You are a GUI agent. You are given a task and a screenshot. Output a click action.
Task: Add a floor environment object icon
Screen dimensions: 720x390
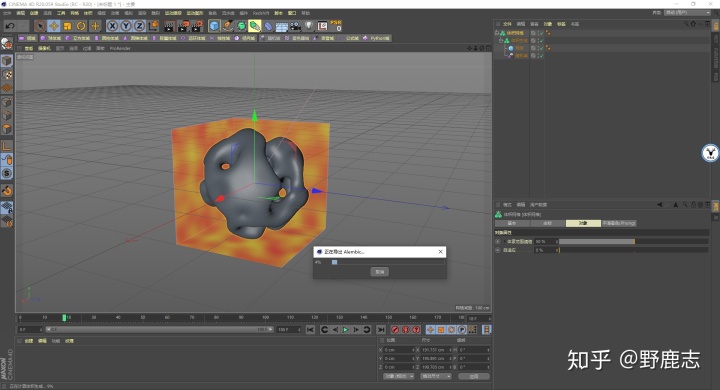282,26
